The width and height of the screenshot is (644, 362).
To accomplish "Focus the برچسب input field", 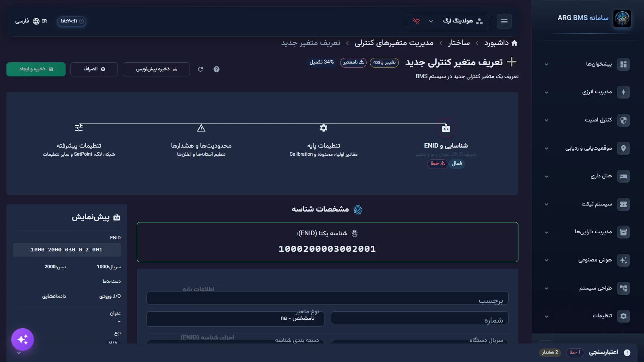I will pos(328,298).
